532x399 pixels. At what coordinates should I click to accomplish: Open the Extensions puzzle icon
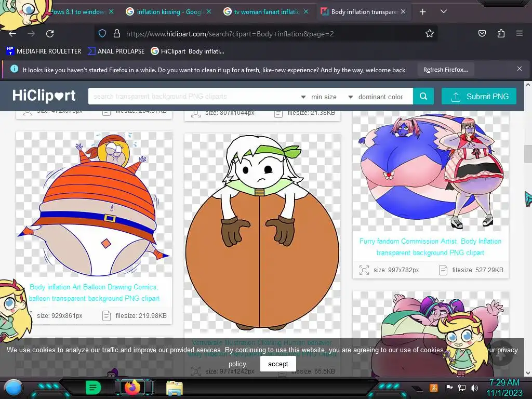(x=501, y=33)
